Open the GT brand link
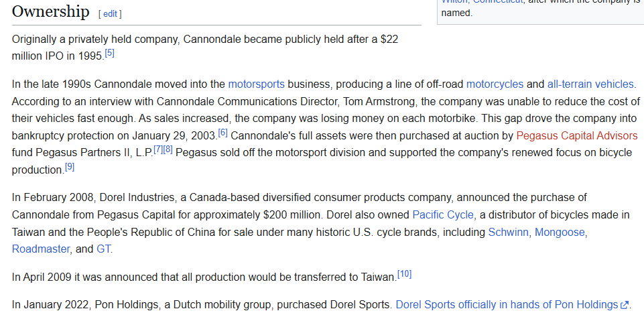 [x=104, y=249]
